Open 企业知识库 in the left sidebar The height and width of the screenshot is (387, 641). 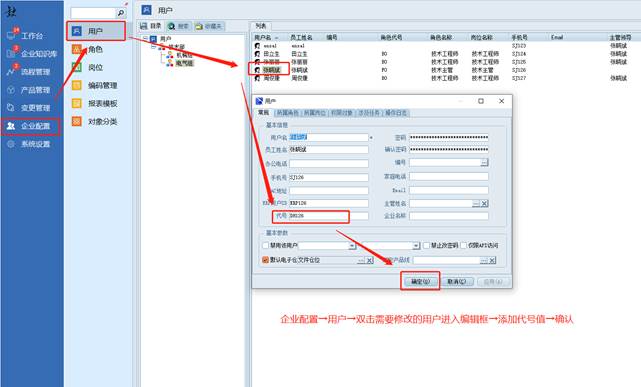coord(32,54)
